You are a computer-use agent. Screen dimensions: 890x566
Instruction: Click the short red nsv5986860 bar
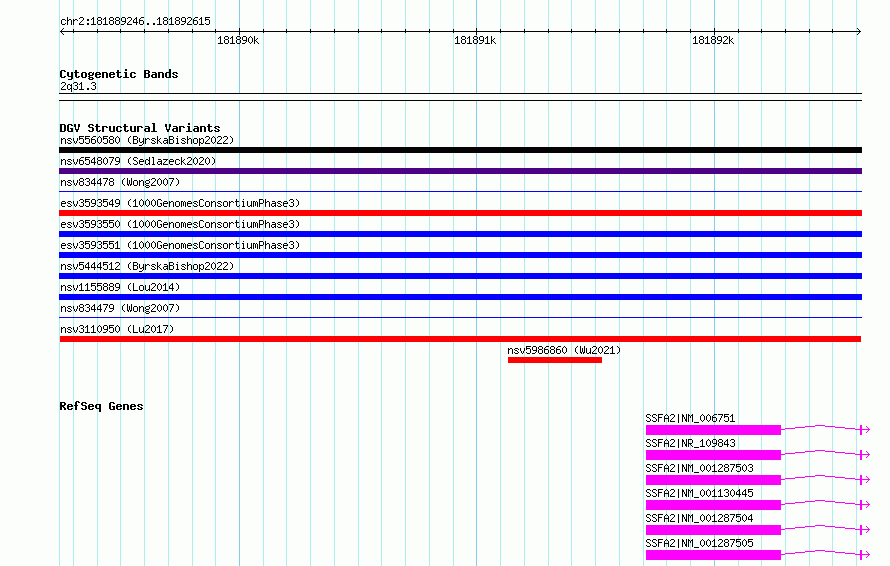point(555,360)
